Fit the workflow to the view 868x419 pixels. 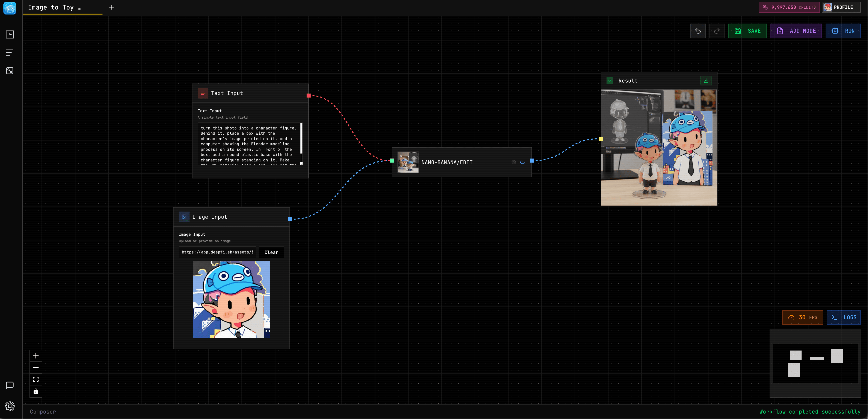pyautogui.click(x=36, y=379)
